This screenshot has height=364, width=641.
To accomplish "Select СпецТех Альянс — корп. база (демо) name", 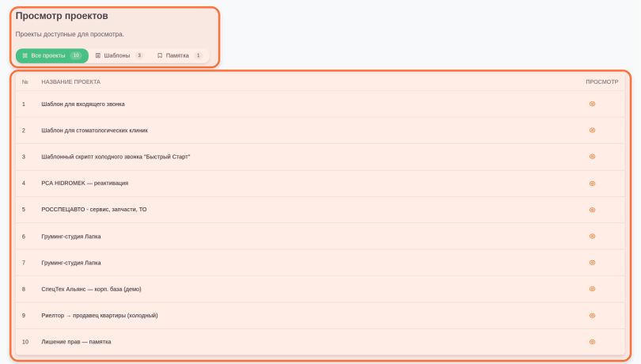I will 91,289.
